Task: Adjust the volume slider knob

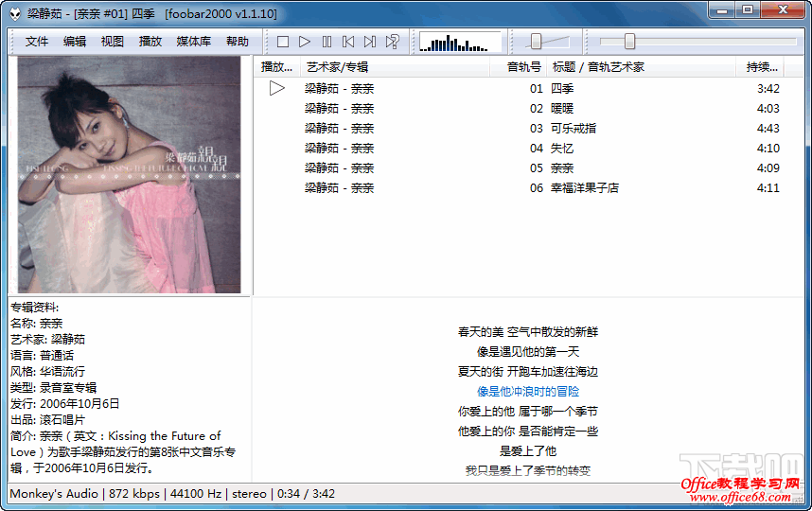Action: 536,42
